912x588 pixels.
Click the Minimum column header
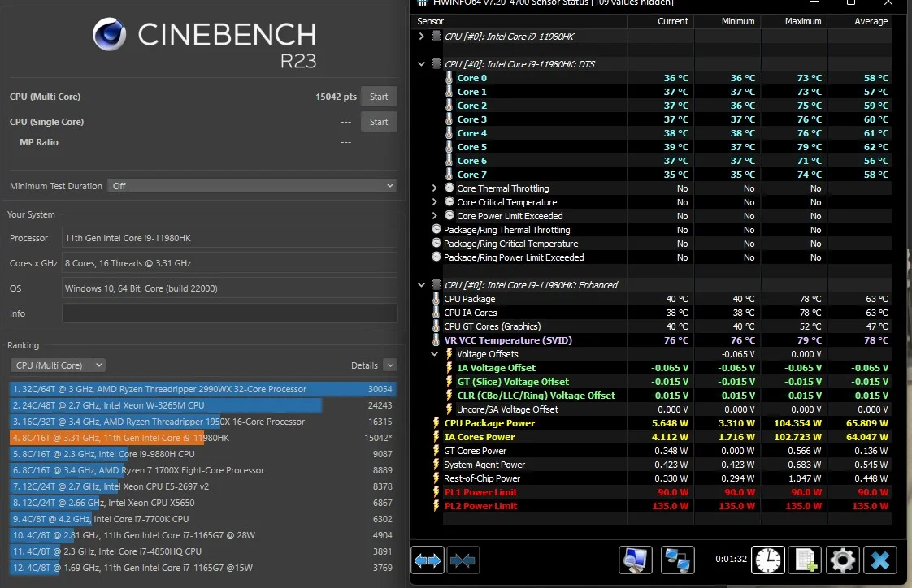(x=738, y=21)
